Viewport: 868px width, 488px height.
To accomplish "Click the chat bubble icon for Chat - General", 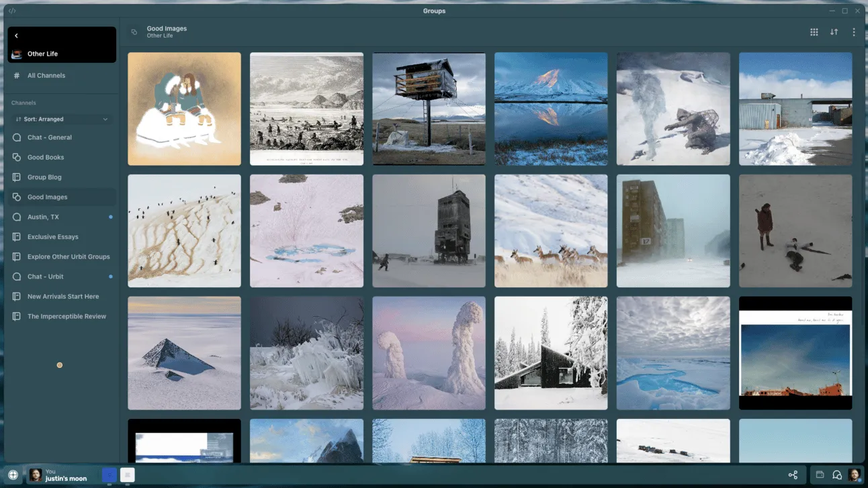I will [17, 137].
